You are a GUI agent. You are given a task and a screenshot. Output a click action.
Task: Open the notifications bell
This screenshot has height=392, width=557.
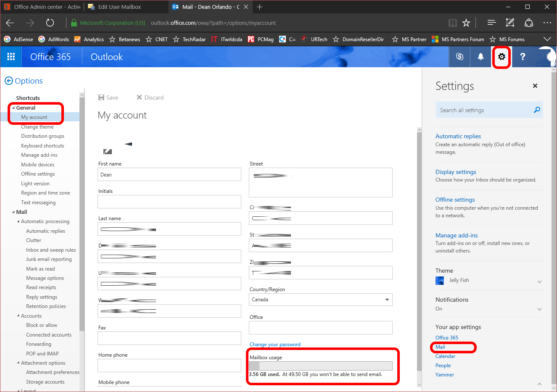click(x=480, y=57)
